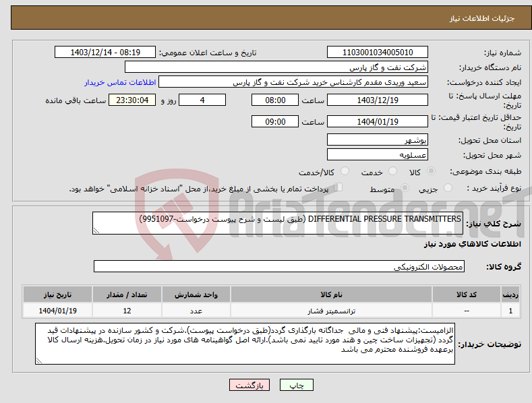532x403 pixels.
Task: Click the remaining days field showing 4
Action: tap(202, 100)
